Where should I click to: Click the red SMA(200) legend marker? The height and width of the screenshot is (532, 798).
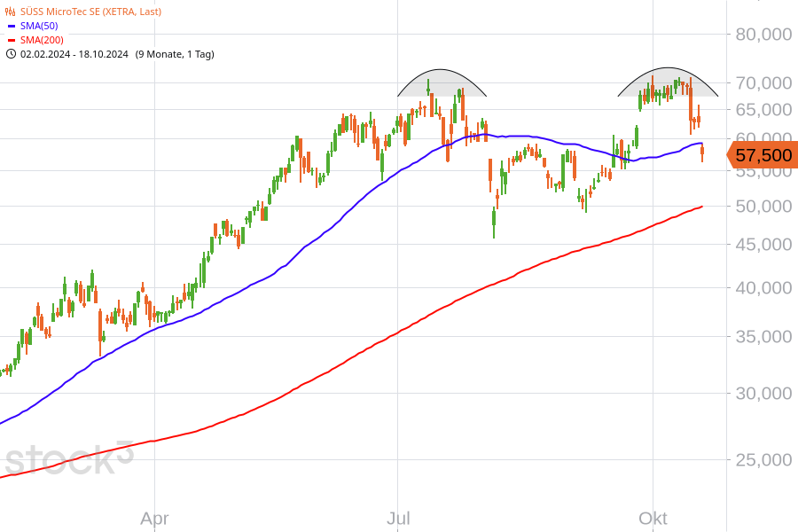10,40
